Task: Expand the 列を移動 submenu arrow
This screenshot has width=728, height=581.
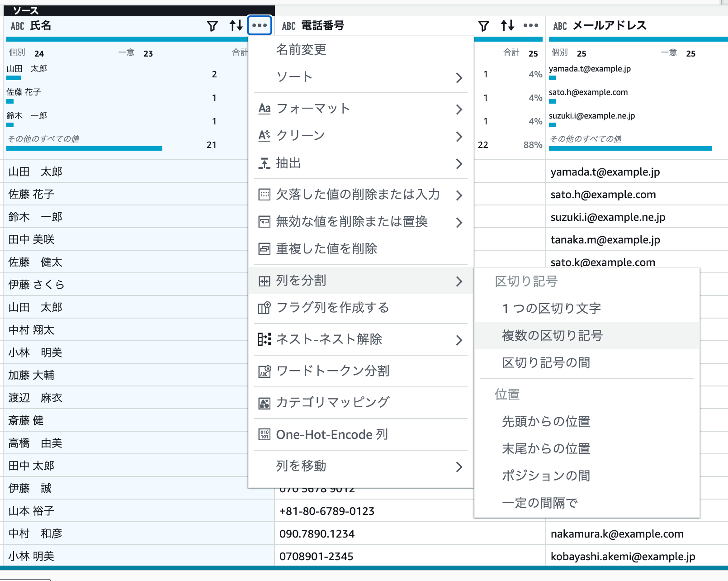Action: point(459,467)
